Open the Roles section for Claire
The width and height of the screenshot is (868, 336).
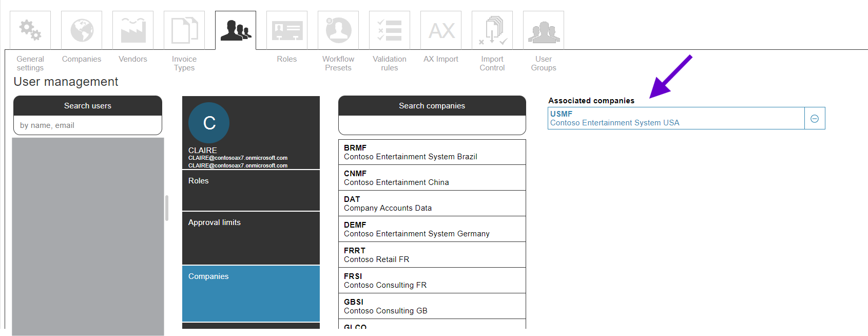[x=251, y=190]
